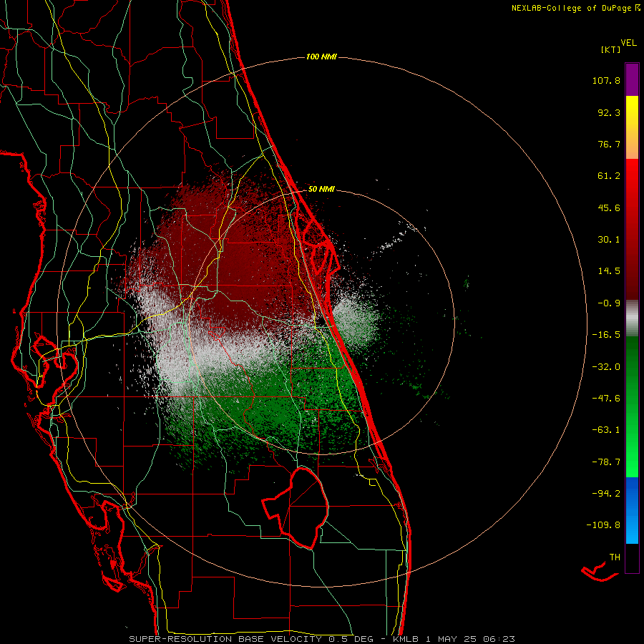
Task: Select the 92.3 legend value
Action: [609, 112]
